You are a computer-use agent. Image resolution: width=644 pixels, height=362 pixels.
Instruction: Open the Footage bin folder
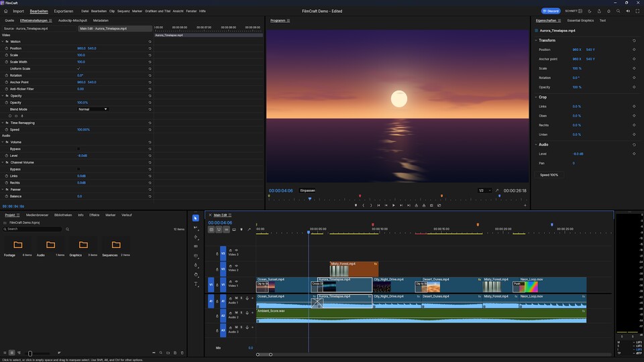click(17, 245)
